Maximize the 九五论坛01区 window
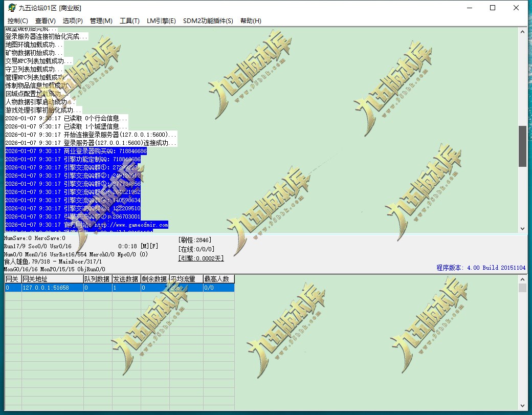The height and width of the screenshot is (415, 532). tap(493, 8)
